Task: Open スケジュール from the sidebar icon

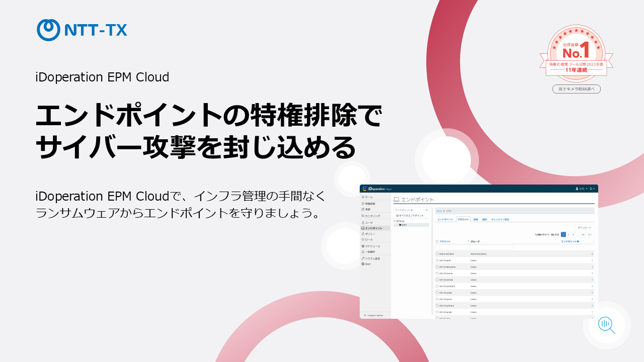Action: 362,247
